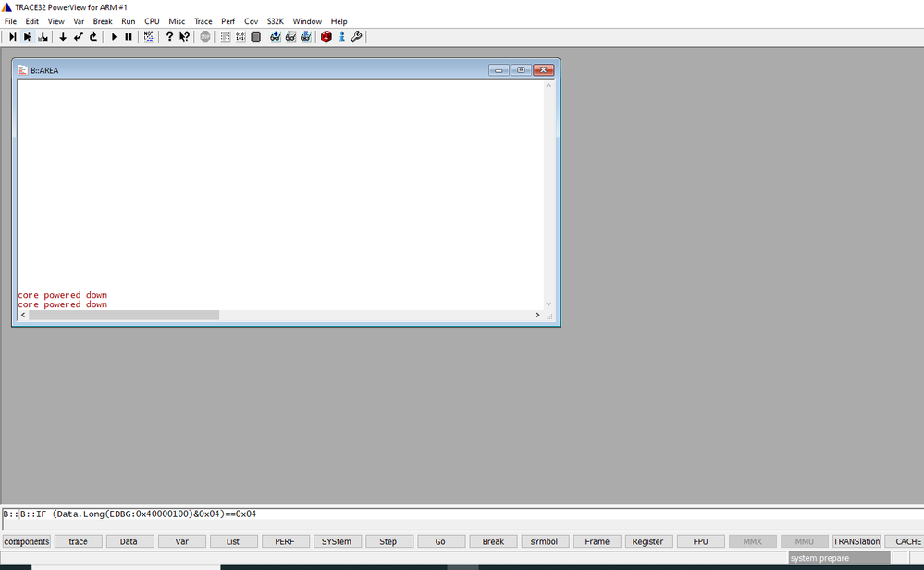The width and height of the screenshot is (924, 570).
Task: Open the S32K menu
Action: pyautogui.click(x=276, y=21)
